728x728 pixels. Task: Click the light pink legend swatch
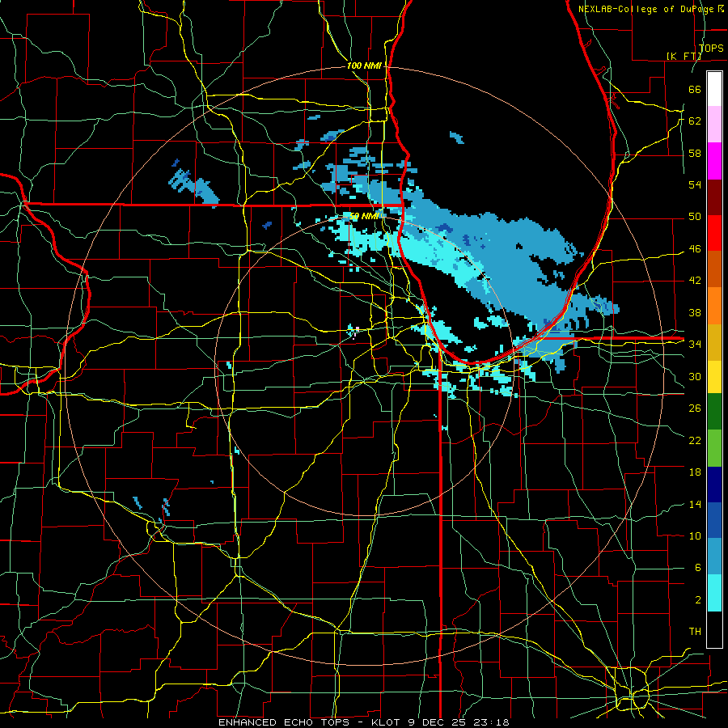pos(714,125)
